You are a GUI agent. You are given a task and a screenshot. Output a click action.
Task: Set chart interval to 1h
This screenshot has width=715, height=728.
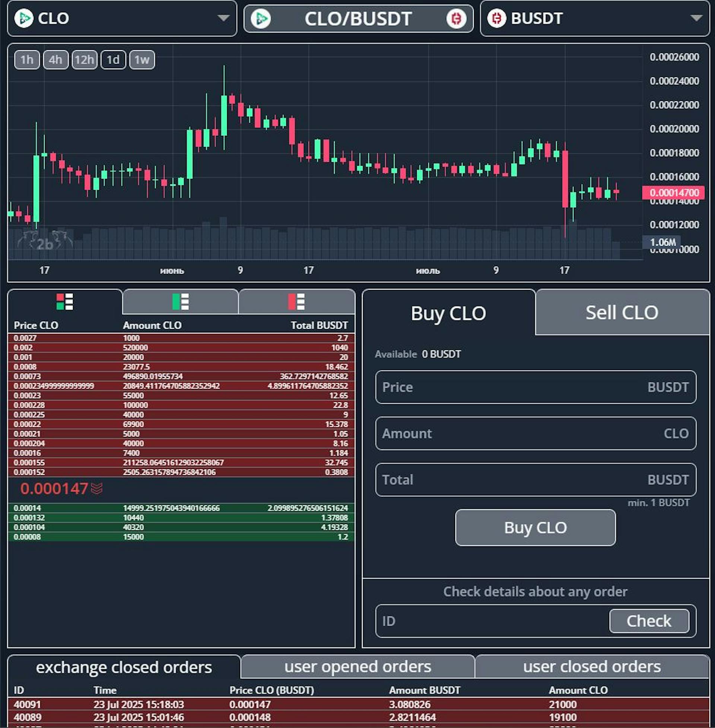(x=27, y=60)
